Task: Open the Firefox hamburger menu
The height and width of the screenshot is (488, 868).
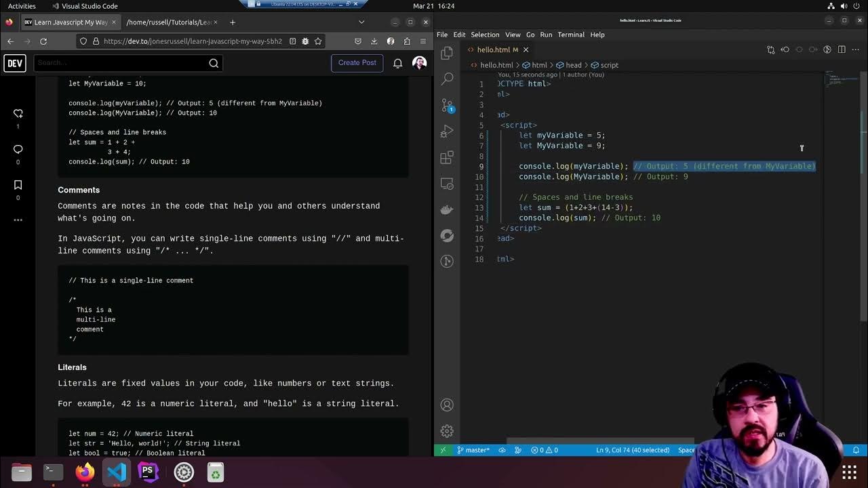Action: click(423, 41)
